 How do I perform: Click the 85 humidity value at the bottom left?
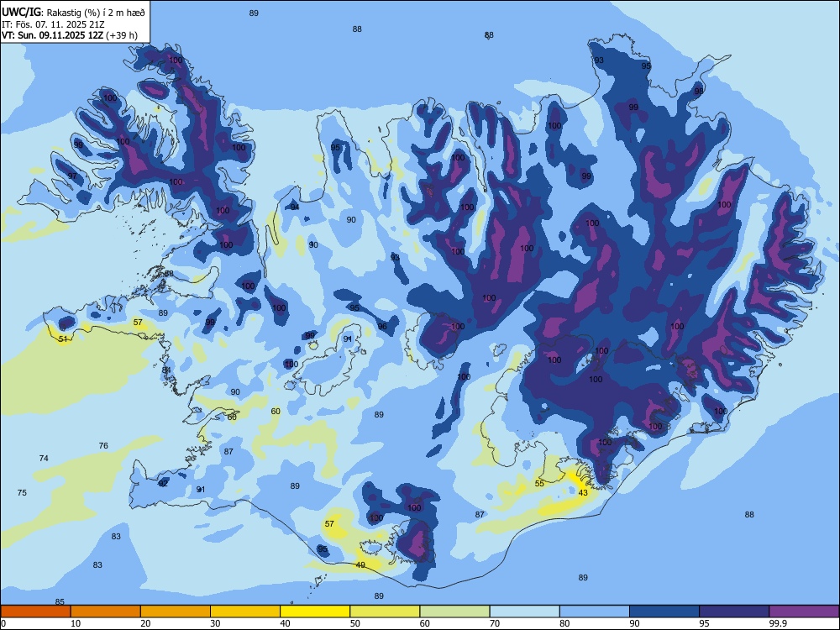(x=60, y=601)
